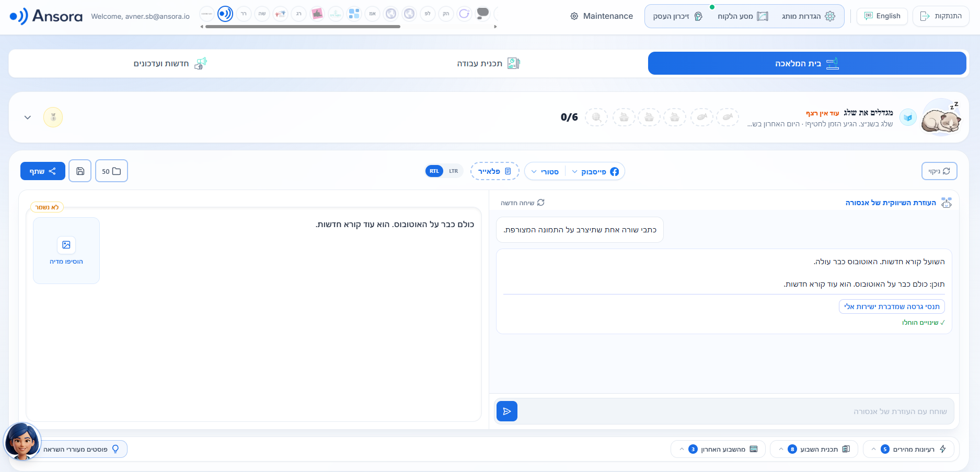Viewport: 980px width, 472px height.
Task: Toggle the פלאייר flyer chip
Action: tap(494, 171)
